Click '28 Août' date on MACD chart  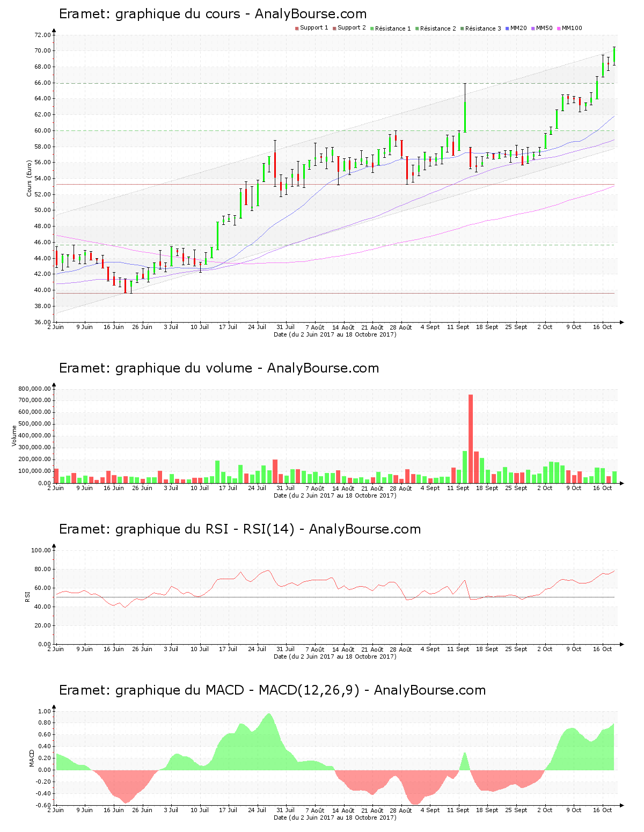(x=401, y=810)
